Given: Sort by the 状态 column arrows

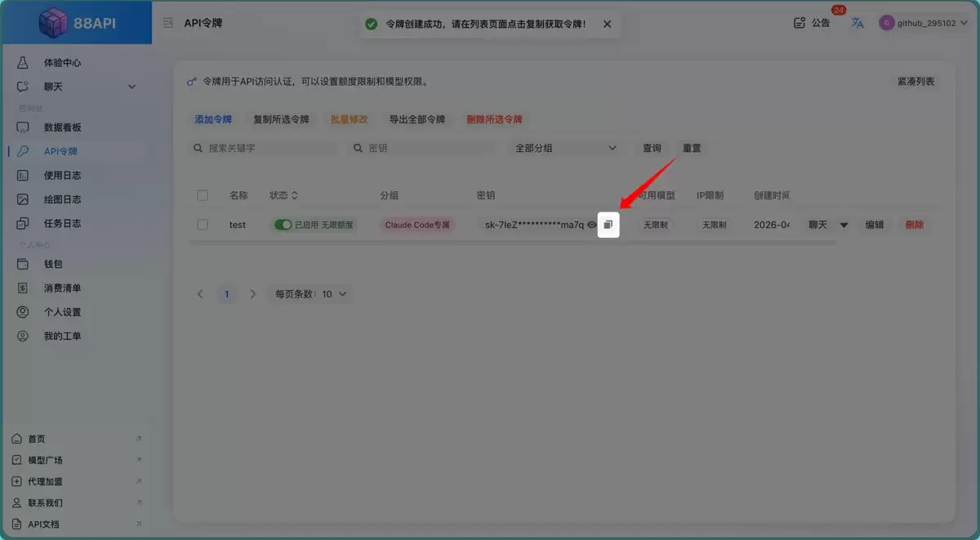Looking at the screenshot, I should pyautogui.click(x=295, y=195).
